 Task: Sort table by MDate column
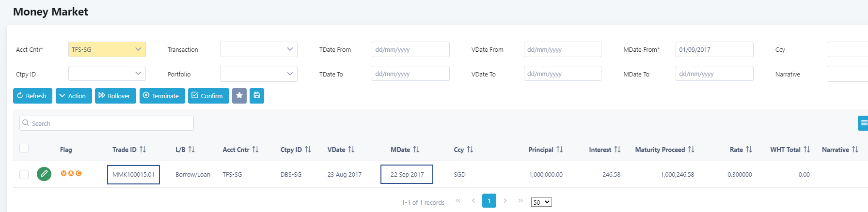click(416, 150)
